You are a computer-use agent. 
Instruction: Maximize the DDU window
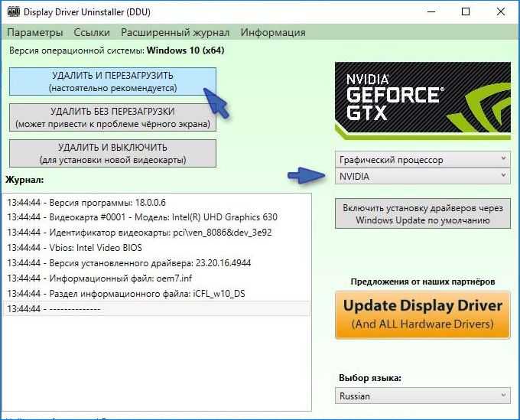coord(466,11)
